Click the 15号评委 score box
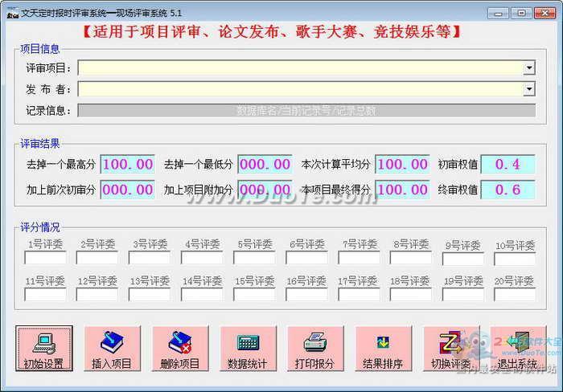 click(x=255, y=295)
